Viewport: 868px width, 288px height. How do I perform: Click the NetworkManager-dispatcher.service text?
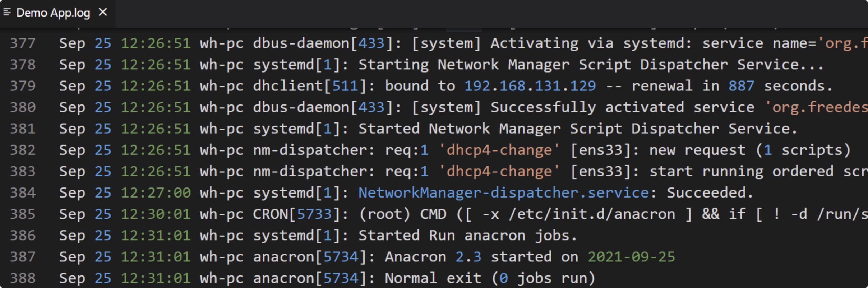tap(503, 193)
